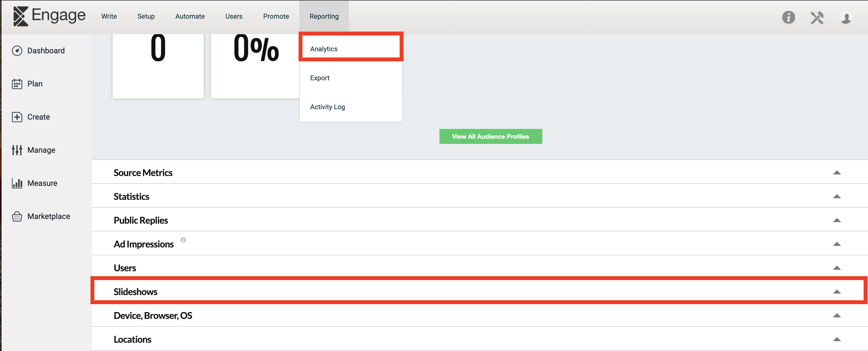Toggle the Slideshows section arrow
The width and height of the screenshot is (868, 351).
click(837, 292)
